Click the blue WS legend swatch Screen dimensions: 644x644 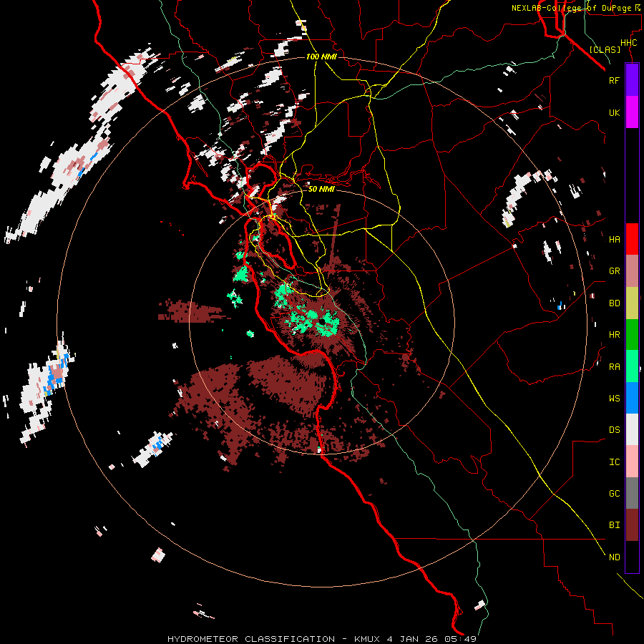[632, 398]
